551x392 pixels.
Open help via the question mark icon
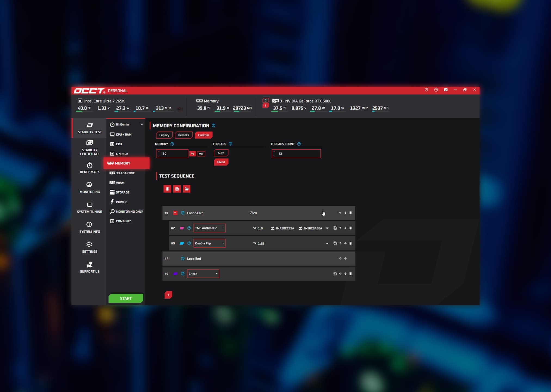(x=436, y=90)
